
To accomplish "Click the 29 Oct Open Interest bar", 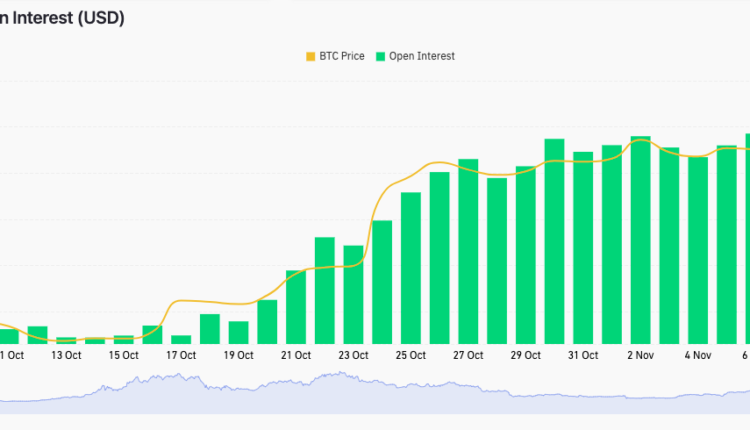I will point(526,255).
